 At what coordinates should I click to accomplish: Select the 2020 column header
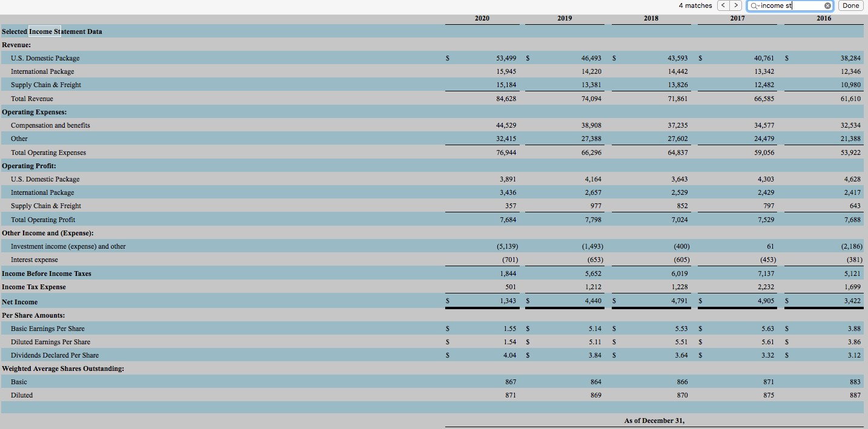point(482,18)
